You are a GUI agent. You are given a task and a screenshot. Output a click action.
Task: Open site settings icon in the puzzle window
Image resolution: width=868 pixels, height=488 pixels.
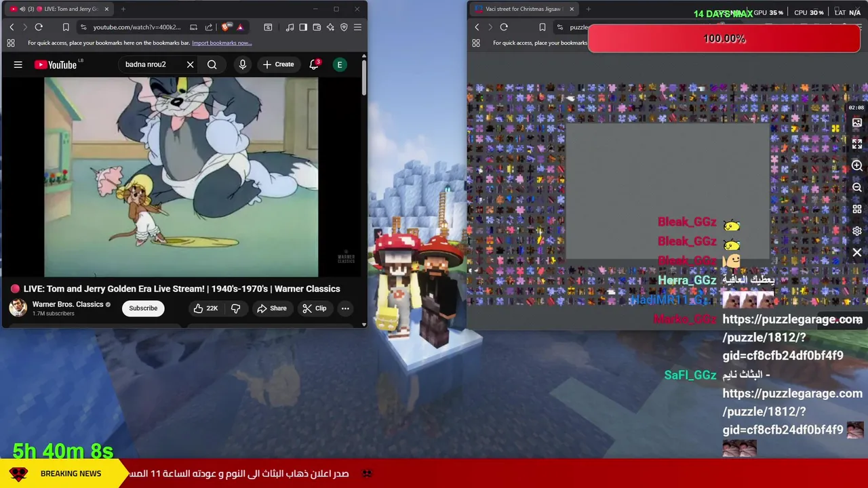559,27
